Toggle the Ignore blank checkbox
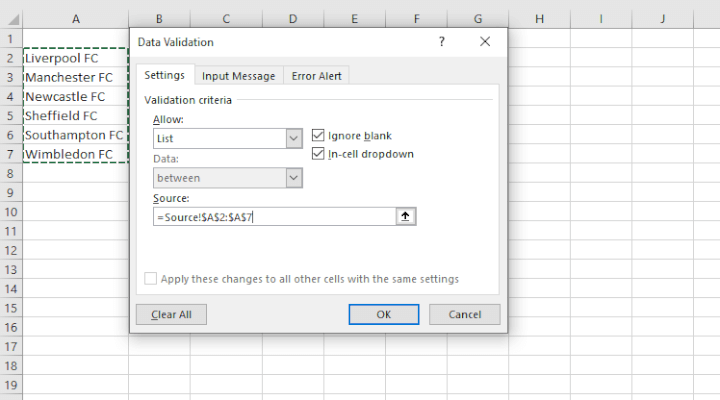The width and height of the screenshot is (720, 400). [x=318, y=135]
